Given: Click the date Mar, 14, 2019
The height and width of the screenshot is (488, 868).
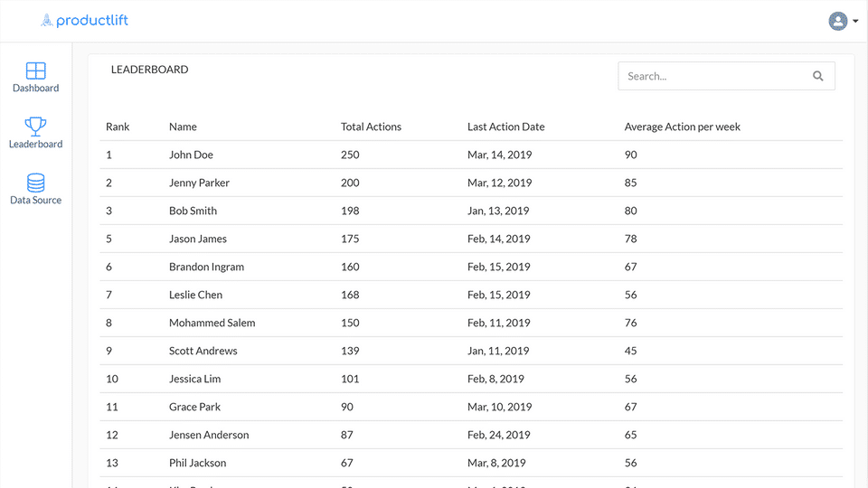Looking at the screenshot, I should click(499, 155).
